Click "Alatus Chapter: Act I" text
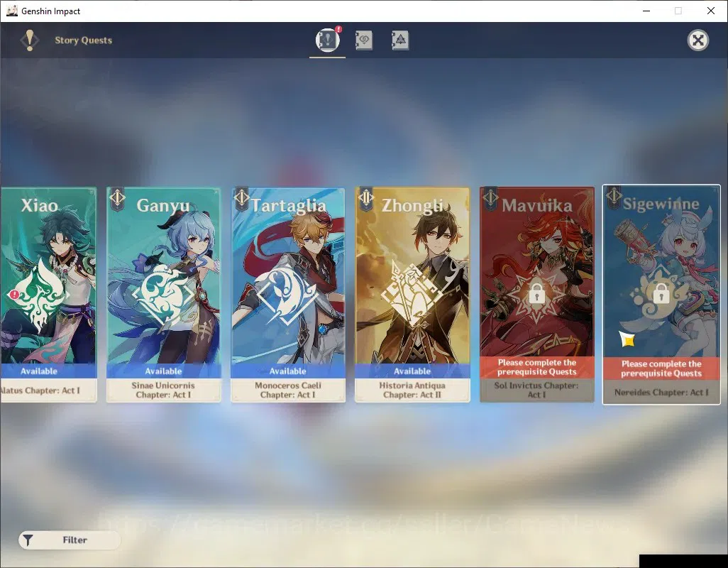This screenshot has height=568, width=728. tap(40, 390)
